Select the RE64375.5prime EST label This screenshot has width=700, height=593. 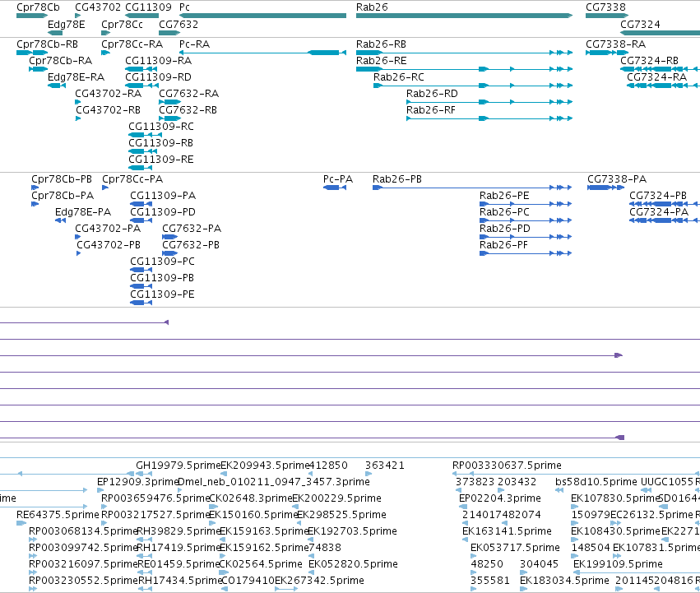click(58, 515)
